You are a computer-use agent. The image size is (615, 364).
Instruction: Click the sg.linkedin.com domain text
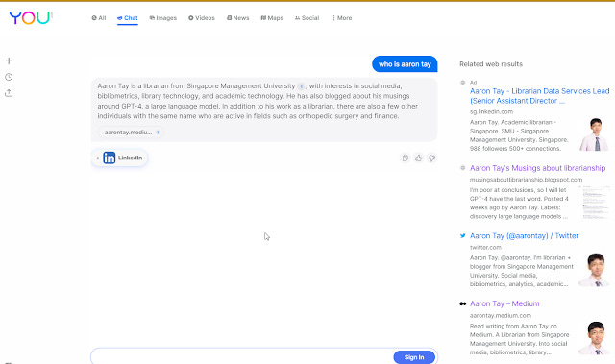tap(491, 111)
